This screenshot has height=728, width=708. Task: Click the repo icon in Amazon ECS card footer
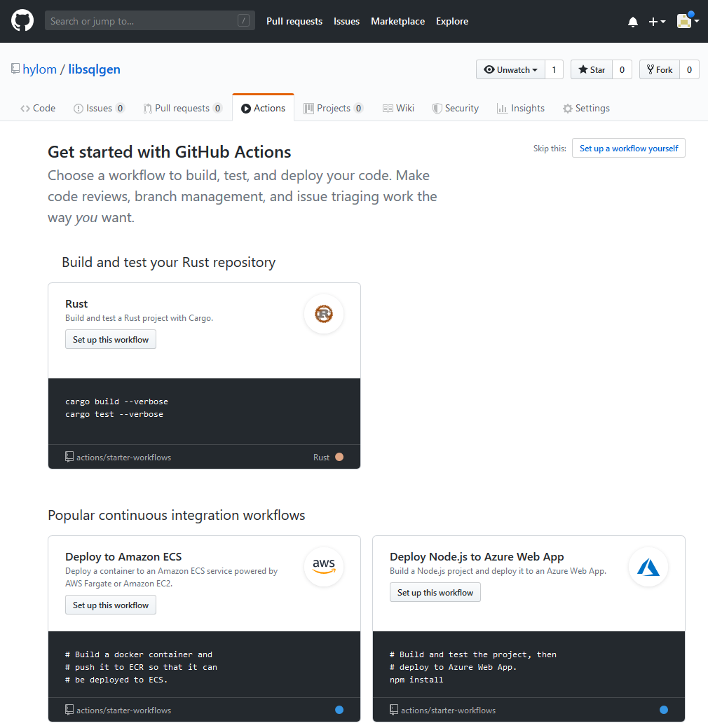[69, 709]
